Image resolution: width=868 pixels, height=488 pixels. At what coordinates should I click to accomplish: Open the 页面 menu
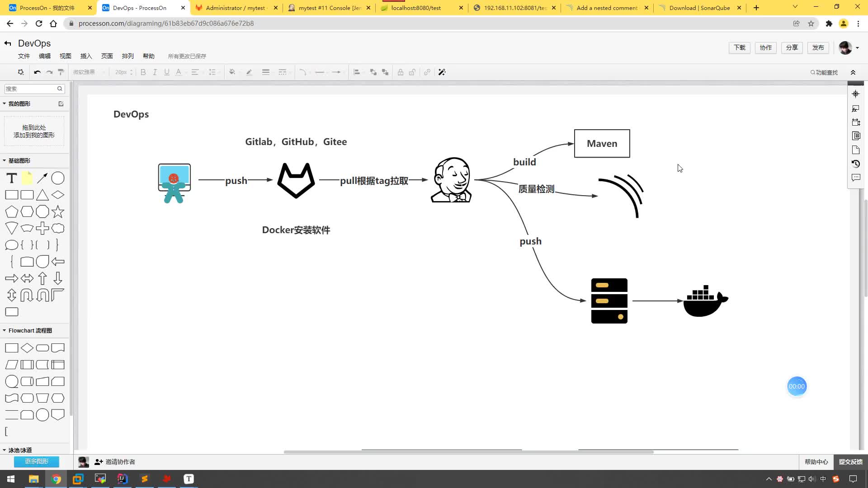(107, 56)
